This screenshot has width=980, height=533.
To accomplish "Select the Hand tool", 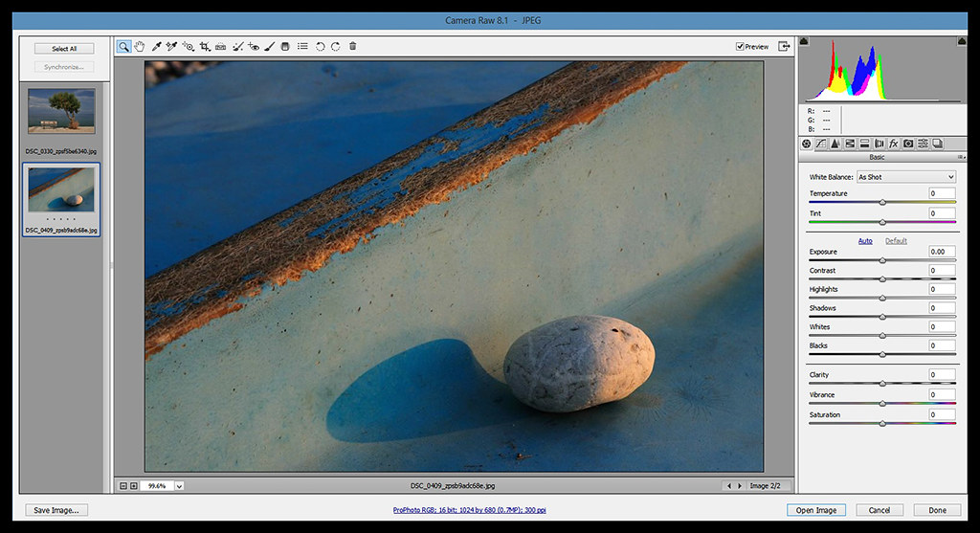I will 140,46.
